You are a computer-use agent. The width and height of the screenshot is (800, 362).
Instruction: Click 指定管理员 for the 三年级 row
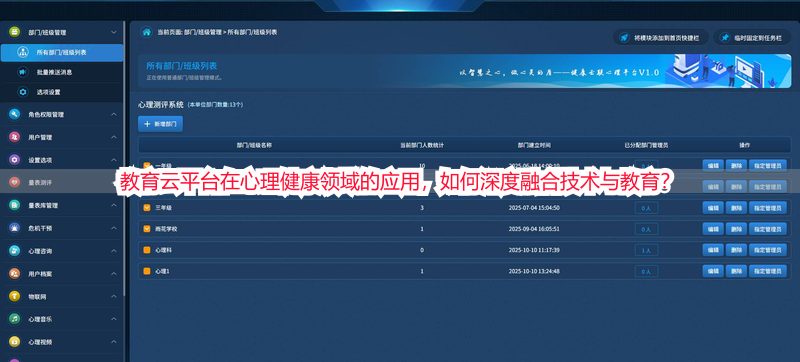pyautogui.click(x=767, y=208)
